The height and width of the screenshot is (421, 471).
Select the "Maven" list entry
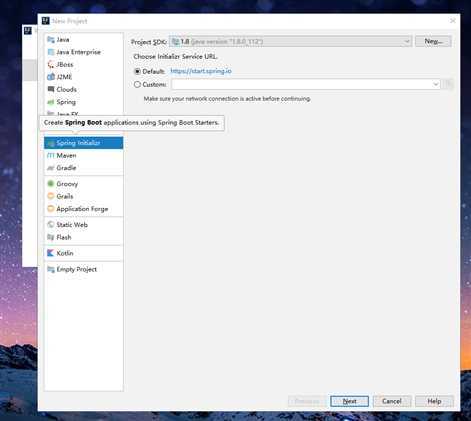(x=83, y=155)
